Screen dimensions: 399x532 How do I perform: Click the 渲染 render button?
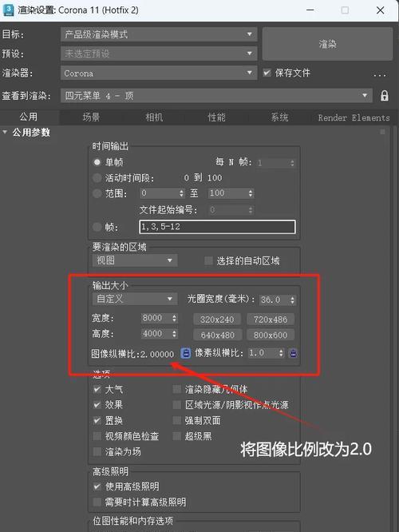(x=327, y=44)
